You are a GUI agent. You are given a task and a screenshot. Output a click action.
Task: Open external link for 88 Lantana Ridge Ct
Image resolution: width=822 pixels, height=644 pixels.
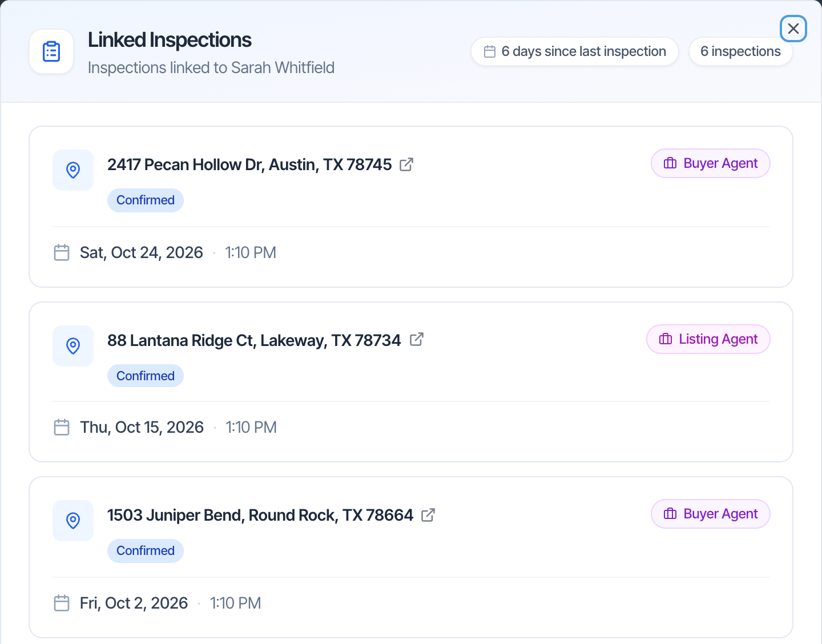click(x=417, y=339)
